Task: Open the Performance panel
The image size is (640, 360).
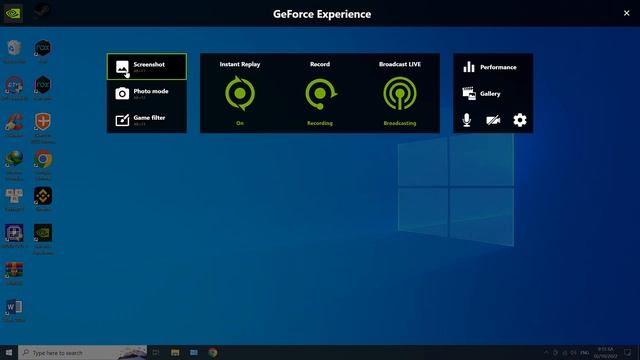Action: pyautogui.click(x=493, y=67)
